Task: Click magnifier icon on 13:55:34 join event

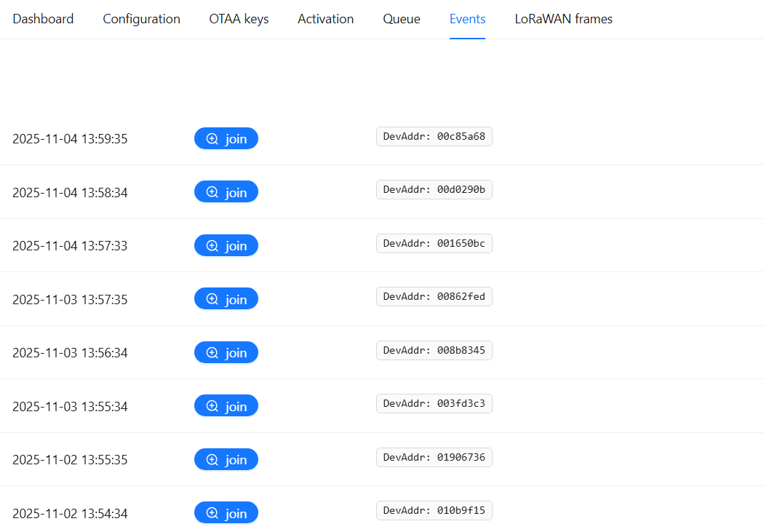Action: 212,406
